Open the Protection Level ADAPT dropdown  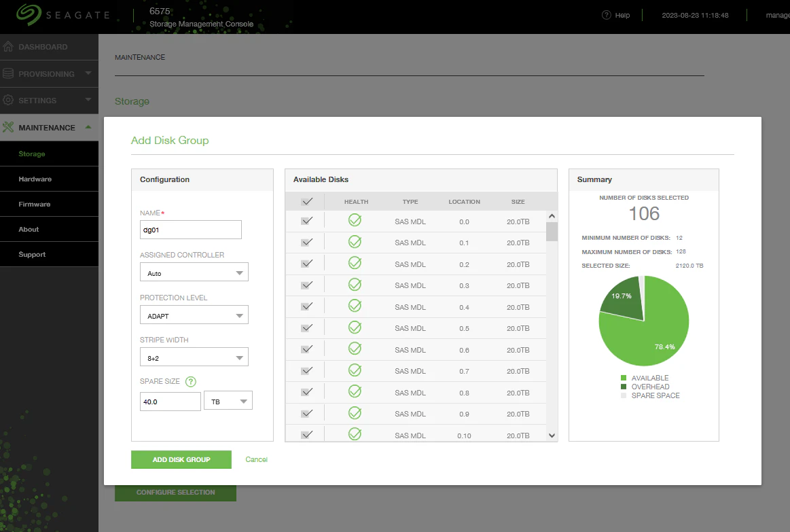click(x=194, y=315)
